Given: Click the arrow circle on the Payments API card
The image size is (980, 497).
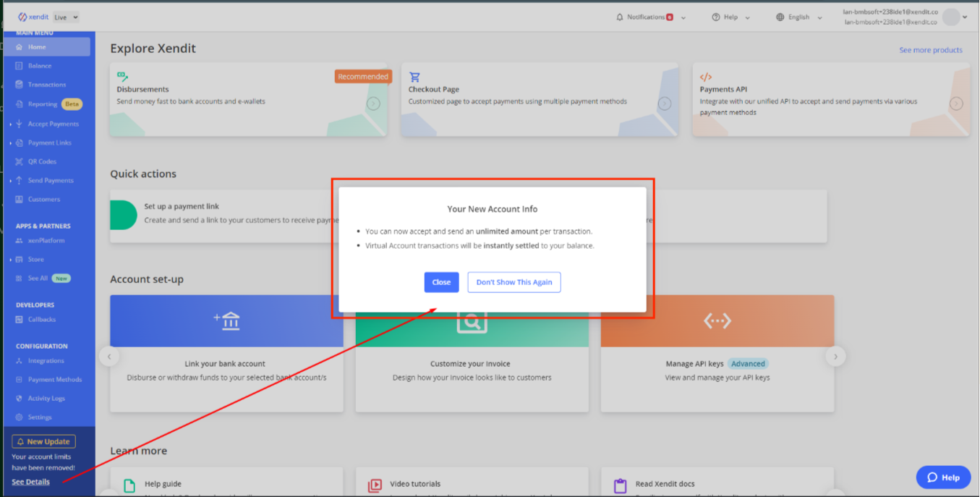Looking at the screenshot, I should pos(956,103).
